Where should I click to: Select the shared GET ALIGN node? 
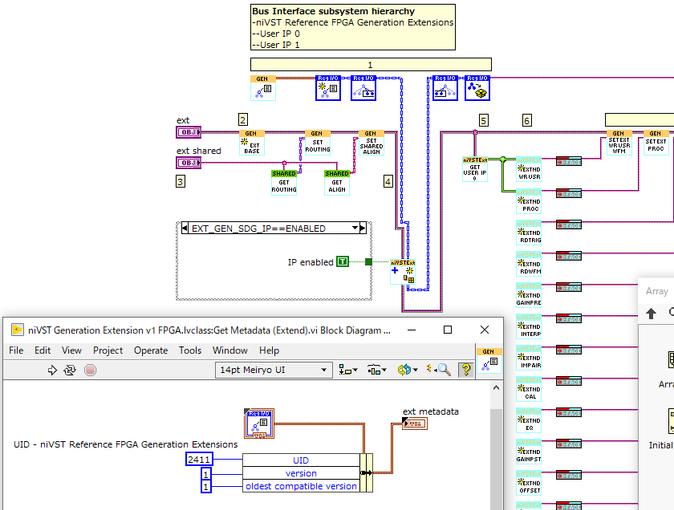337,179
